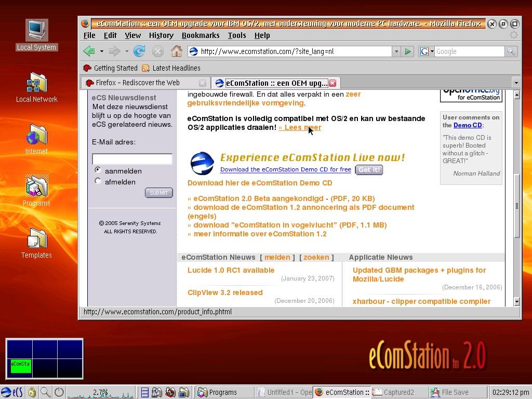Click the Google search engine icon
The image size is (532, 399).
click(x=424, y=51)
